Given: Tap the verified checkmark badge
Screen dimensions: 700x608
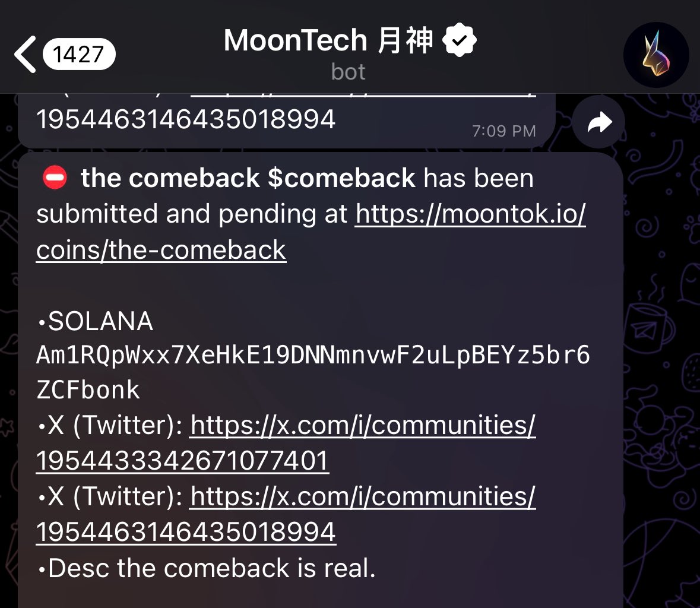Looking at the screenshot, I should (x=460, y=40).
